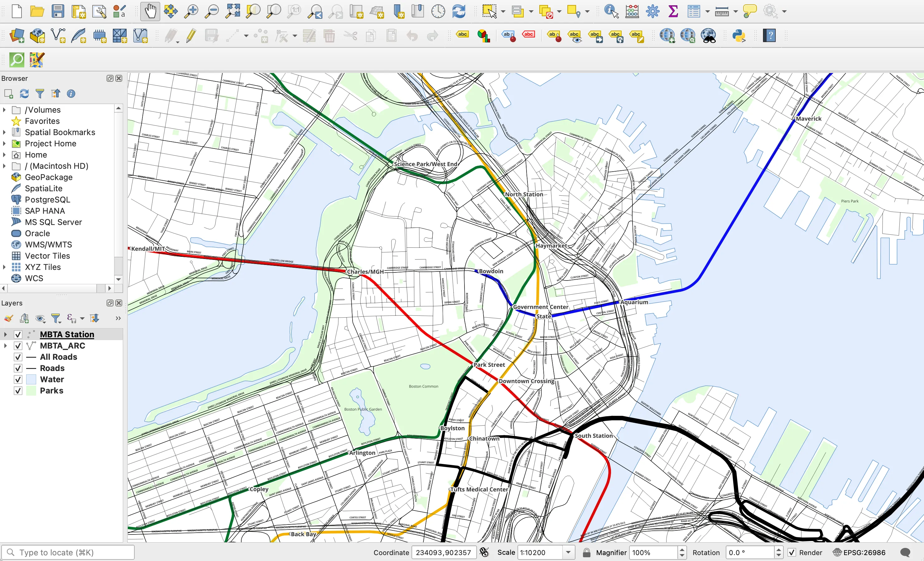The image size is (924, 561).
Task: Refresh the map canvas
Action: 459,11
